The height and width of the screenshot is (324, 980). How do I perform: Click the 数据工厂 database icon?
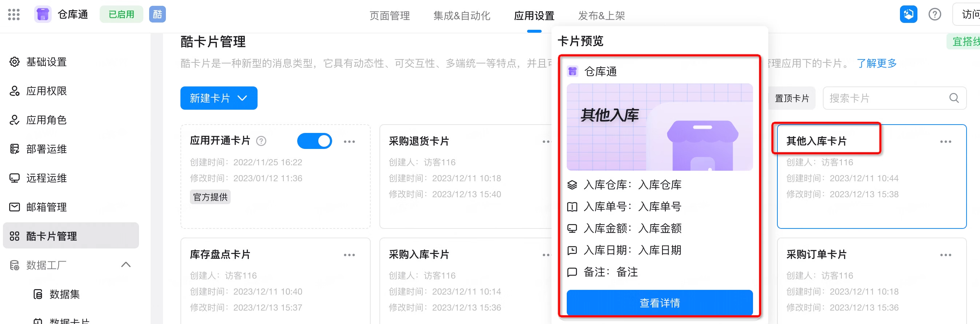(15, 265)
